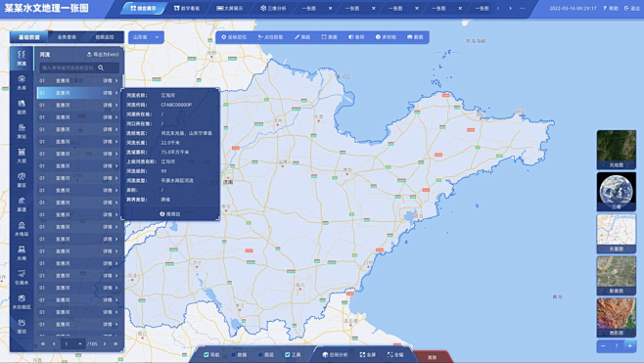Click the map zoom-in plus button
Viewport: 644px width, 363px height.
coord(629,345)
